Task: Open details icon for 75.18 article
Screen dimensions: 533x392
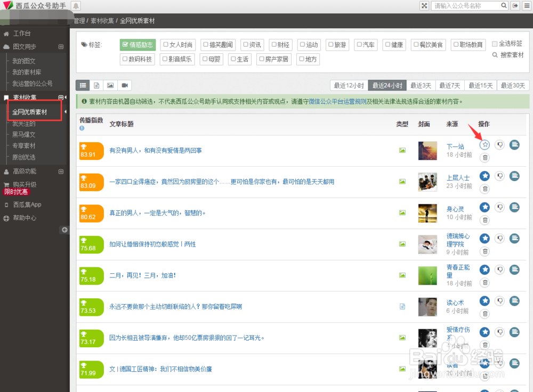Action: click(515, 269)
